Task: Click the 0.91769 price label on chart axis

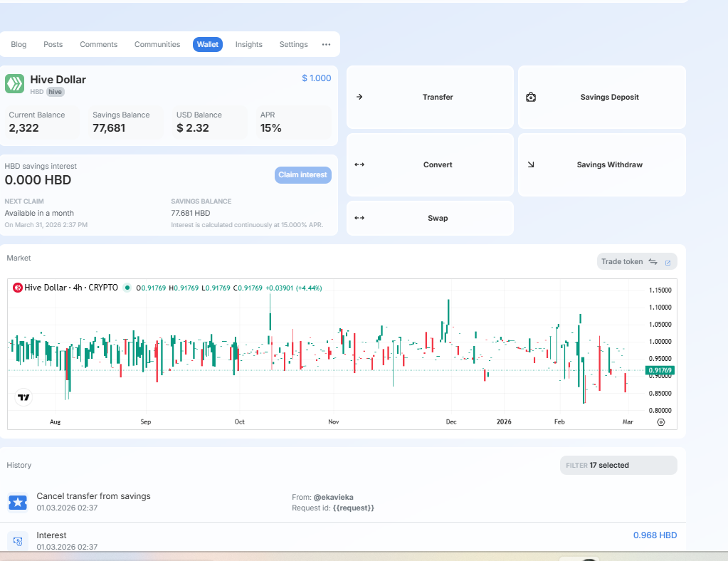Action: tap(659, 370)
